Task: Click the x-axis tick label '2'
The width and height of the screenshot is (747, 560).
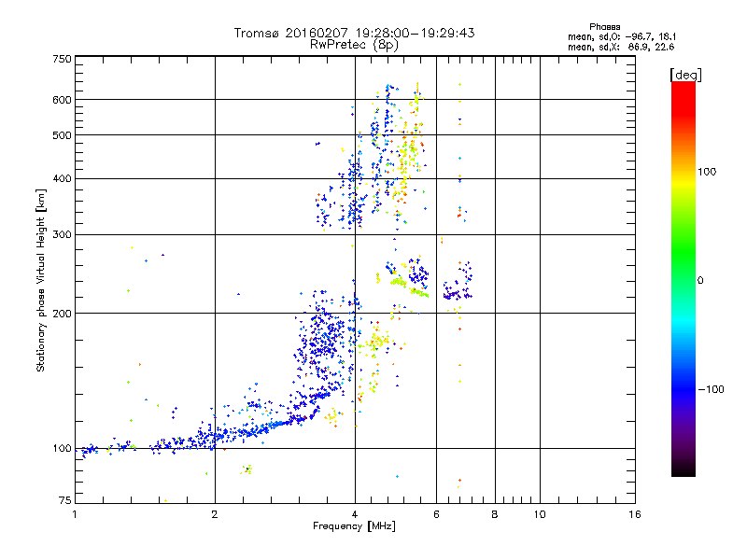Action: (x=215, y=514)
